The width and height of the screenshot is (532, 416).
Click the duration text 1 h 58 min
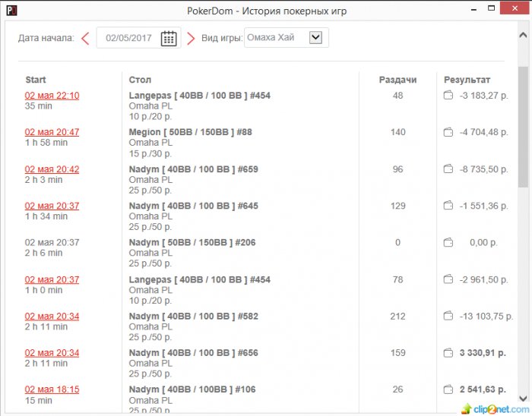point(46,143)
